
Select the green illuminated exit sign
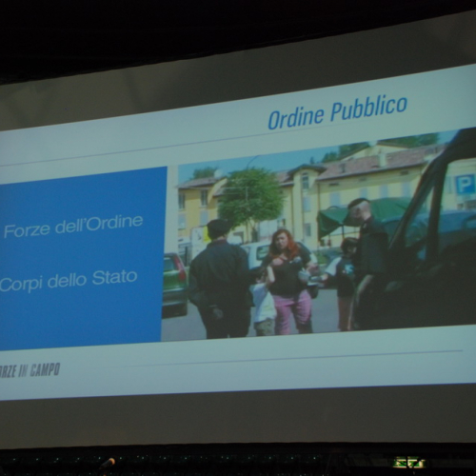[x=408, y=463]
